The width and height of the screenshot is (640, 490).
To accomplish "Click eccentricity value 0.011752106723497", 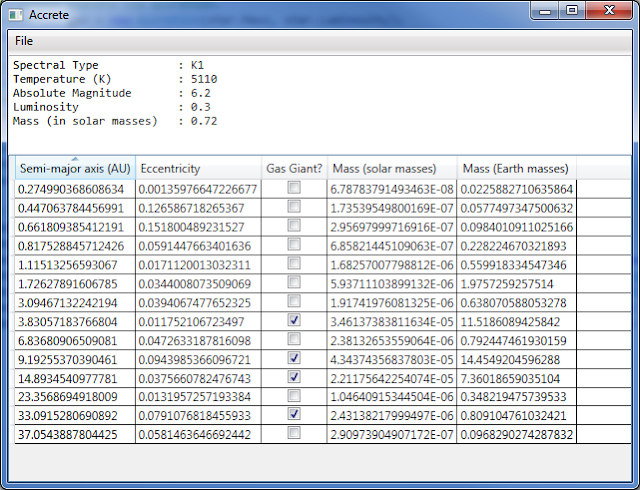I will (x=191, y=322).
